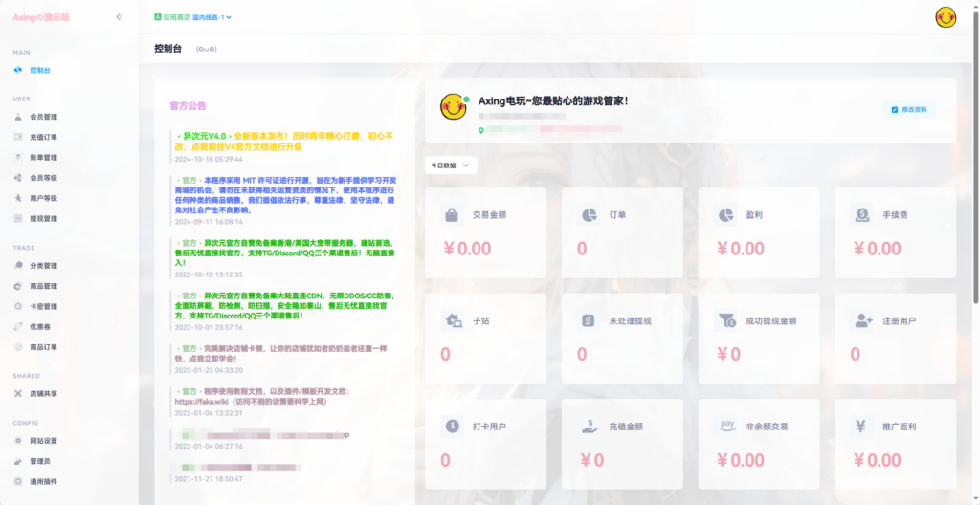
Task: Open the 异次元V4.0 release announcement
Action: pyautogui.click(x=284, y=142)
